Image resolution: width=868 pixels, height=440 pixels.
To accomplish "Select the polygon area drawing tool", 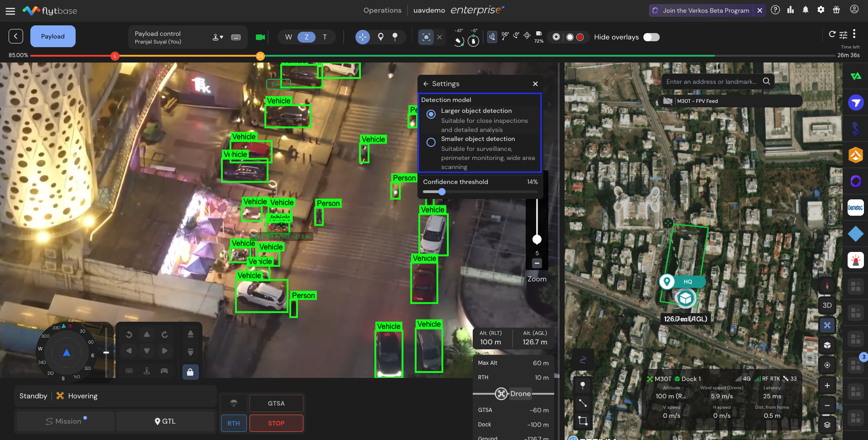I will [x=583, y=421].
